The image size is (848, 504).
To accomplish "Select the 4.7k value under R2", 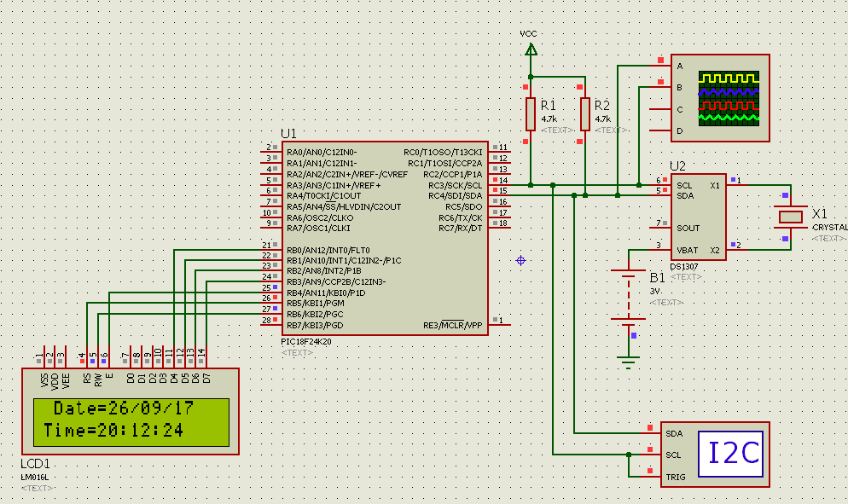I will point(603,119).
